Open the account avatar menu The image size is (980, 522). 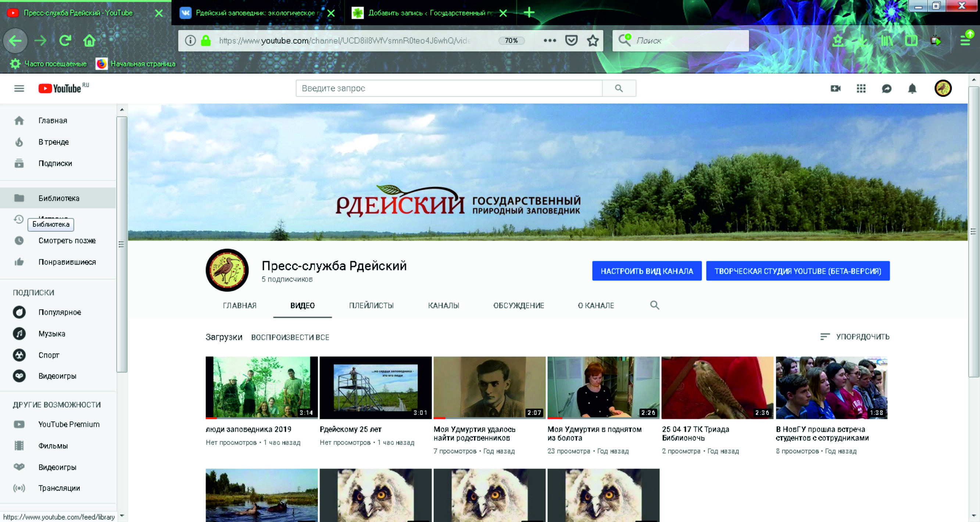click(943, 88)
